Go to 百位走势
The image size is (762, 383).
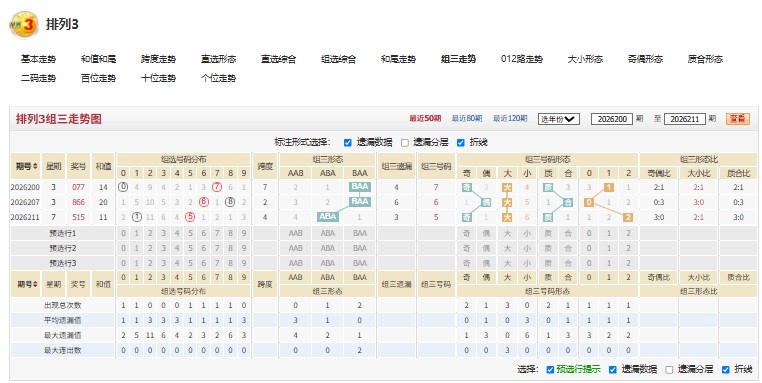coord(98,78)
